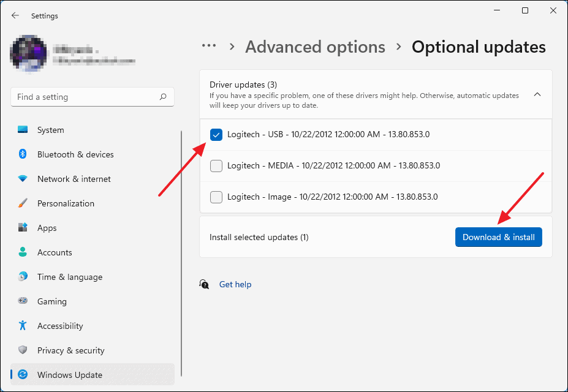Go back with the back arrow
Image resolution: width=568 pixels, height=392 pixels.
pyautogui.click(x=15, y=16)
